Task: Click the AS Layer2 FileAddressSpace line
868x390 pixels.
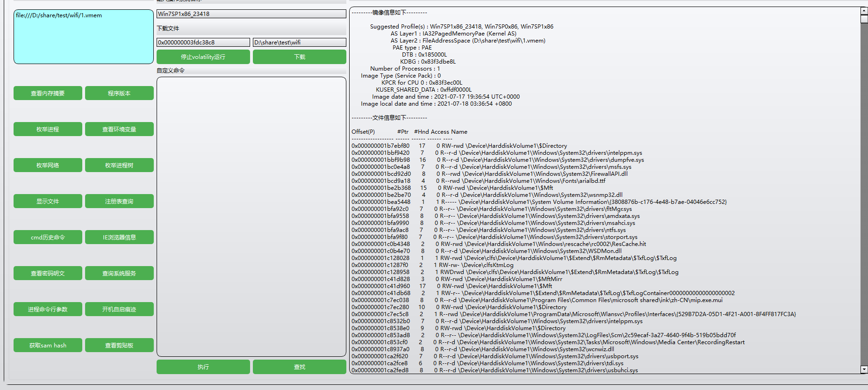Action: (468, 41)
